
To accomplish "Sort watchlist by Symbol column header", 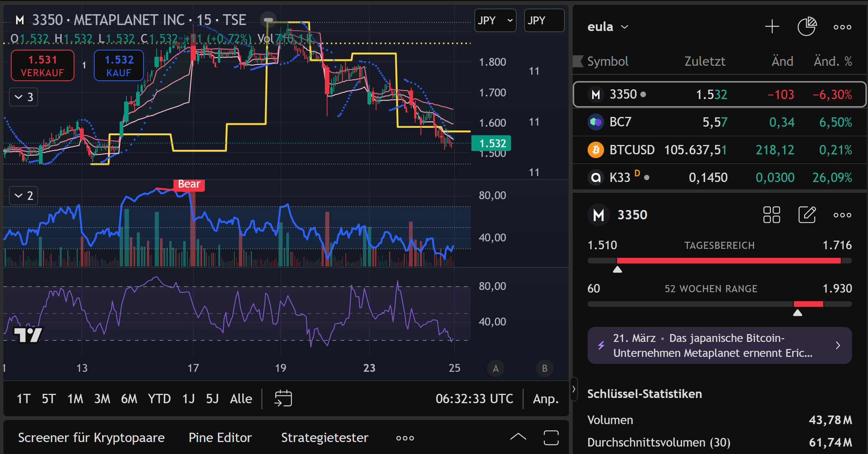I will (608, 61).
